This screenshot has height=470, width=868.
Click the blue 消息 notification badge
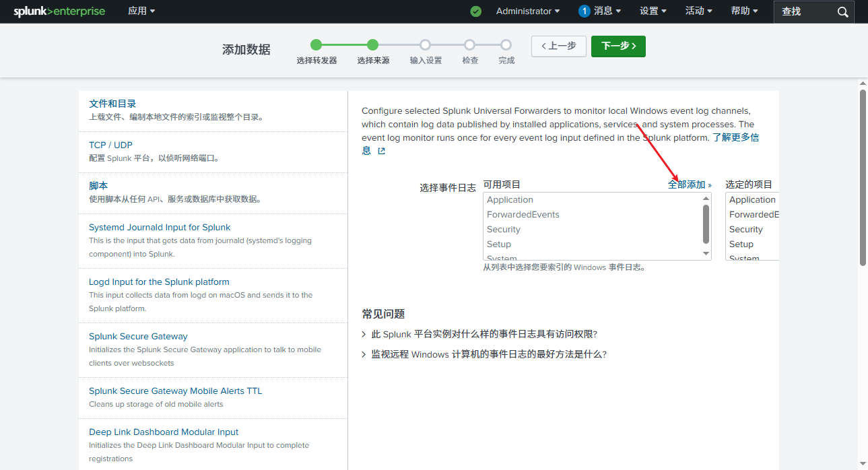point(585,11)
